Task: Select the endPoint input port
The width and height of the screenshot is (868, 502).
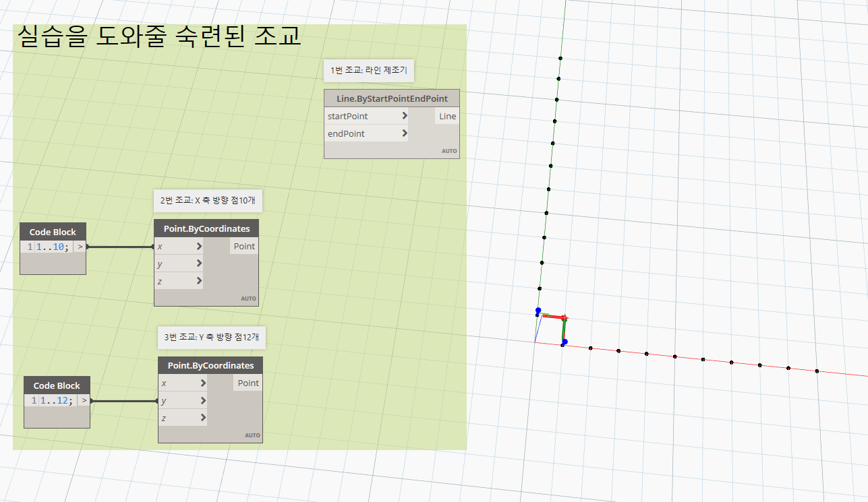Action: point(367,133)
